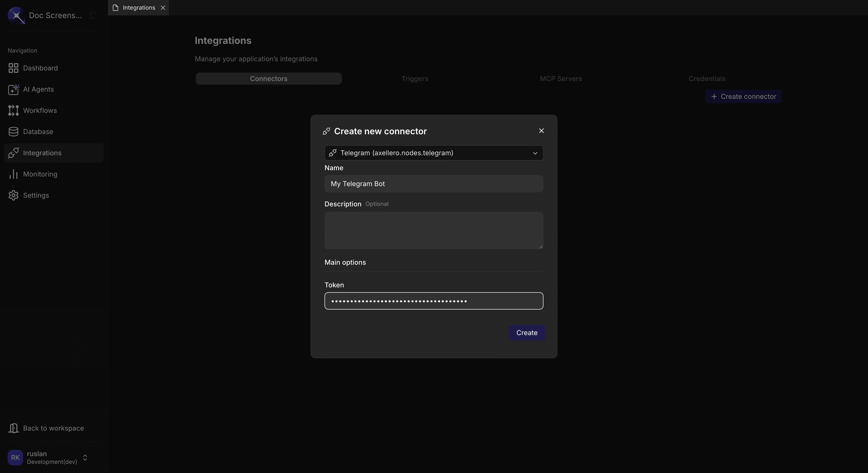
Task: Click the hidden Token input field
Action: (434, 301)
